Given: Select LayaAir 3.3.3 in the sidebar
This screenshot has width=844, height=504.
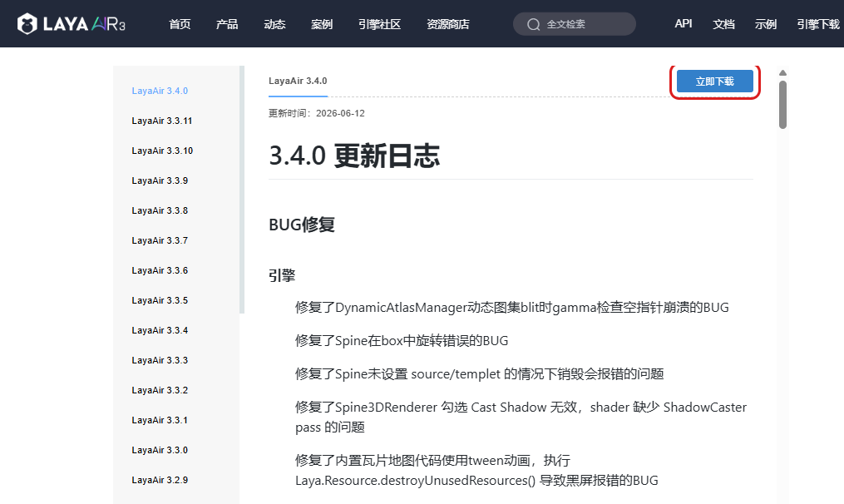Looking at the screenshot, I should tap(160, 360).
